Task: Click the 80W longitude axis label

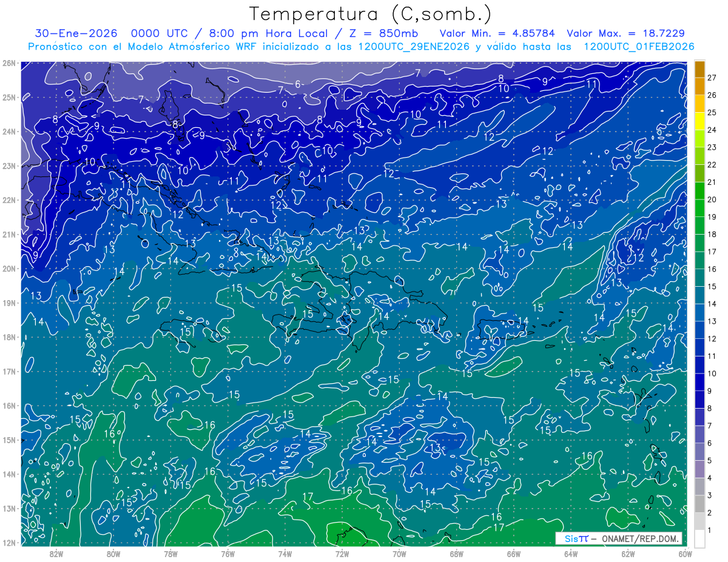Action: [113, 554]
